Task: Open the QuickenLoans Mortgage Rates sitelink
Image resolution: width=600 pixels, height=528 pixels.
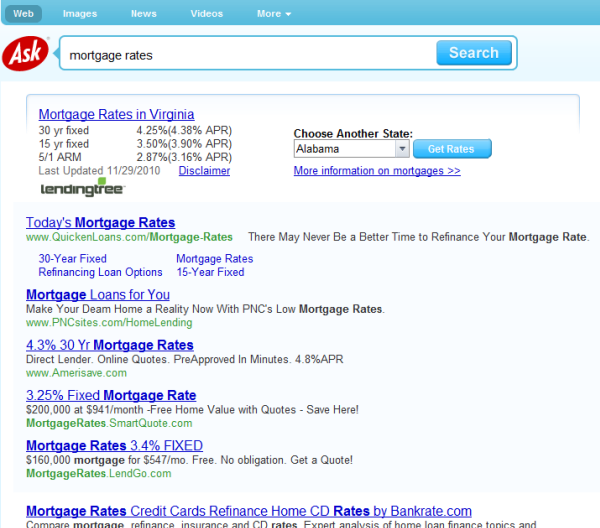Action: click(x=215, y=259)
